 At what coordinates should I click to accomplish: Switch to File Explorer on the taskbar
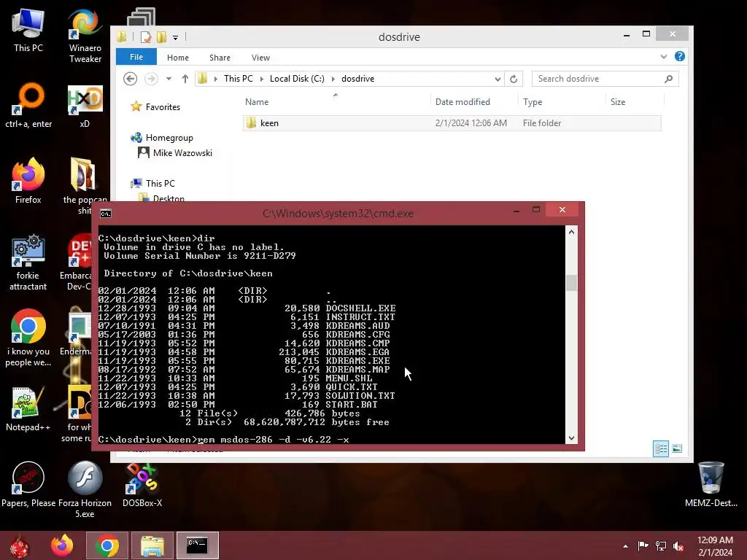click(152, 545)
